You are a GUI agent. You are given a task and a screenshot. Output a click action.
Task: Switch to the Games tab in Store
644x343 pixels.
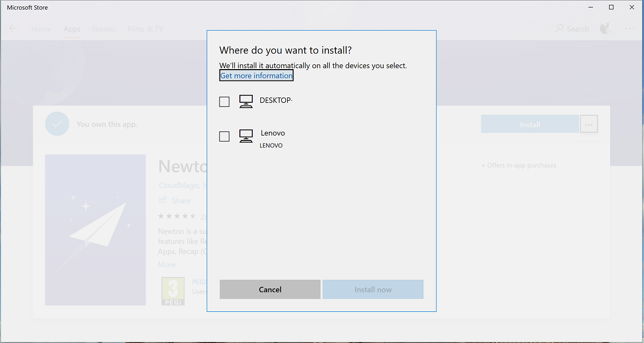click(x=104, y=29)
